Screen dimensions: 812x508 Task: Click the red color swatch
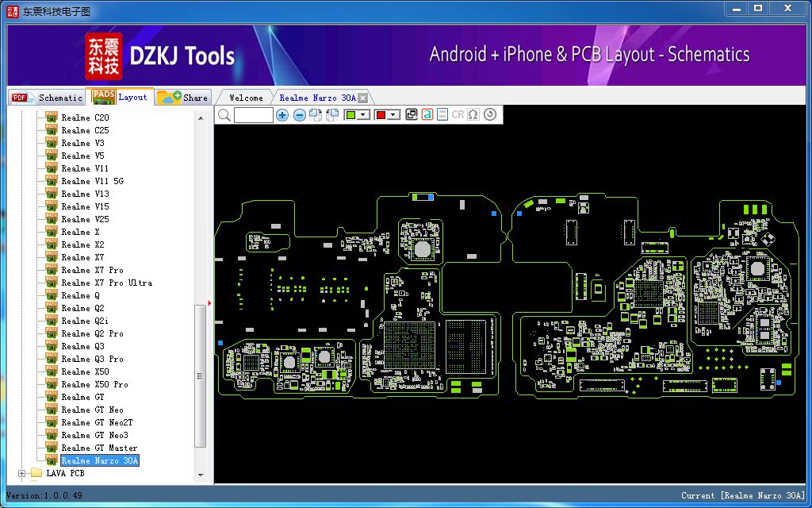pos(381,115)
